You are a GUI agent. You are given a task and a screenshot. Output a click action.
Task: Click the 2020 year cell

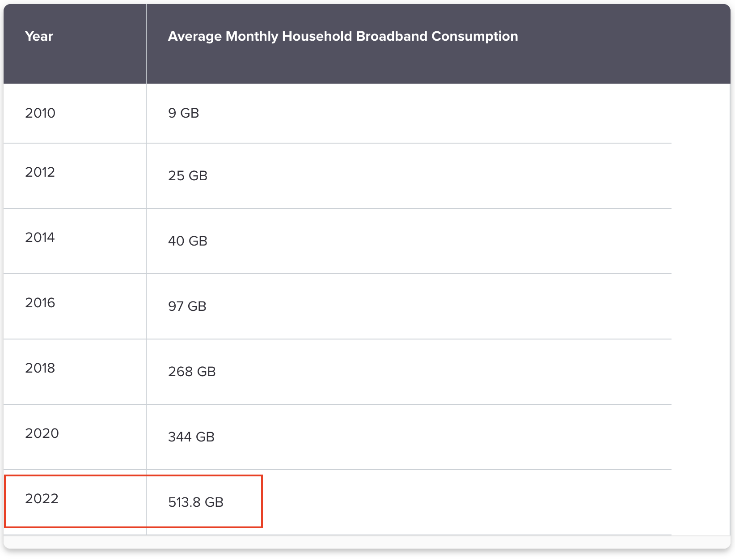(x=42, y=433)
